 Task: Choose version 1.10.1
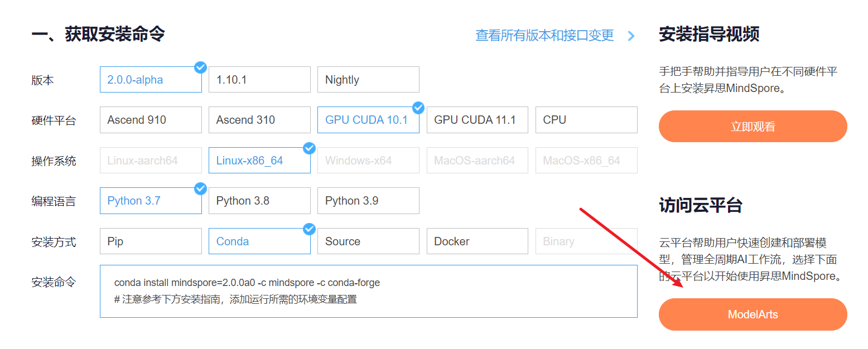click(x=259, y=80)
